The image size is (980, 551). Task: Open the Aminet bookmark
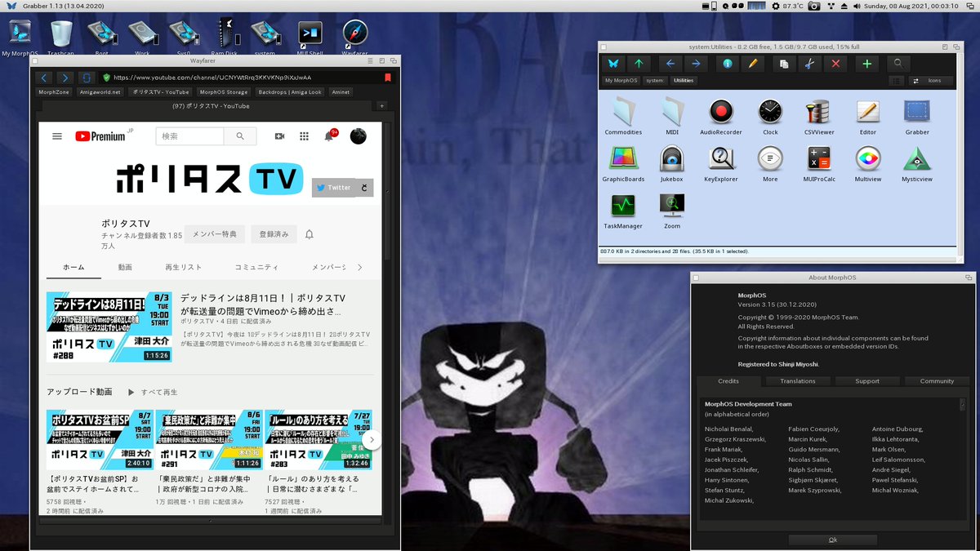[x=341, y=92]
